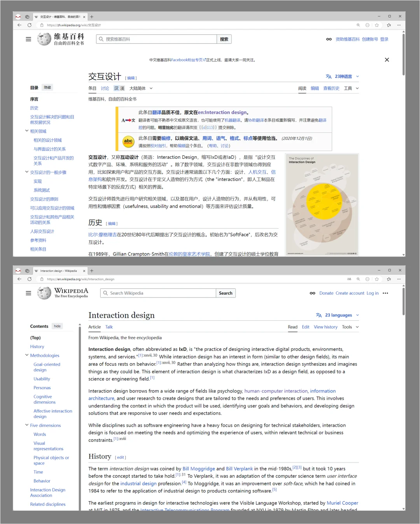Viewport: 420px width, 524px height.
Task: Click the 维基百科 globe logo
Action: pyautogui.click(x=44, y=39)
